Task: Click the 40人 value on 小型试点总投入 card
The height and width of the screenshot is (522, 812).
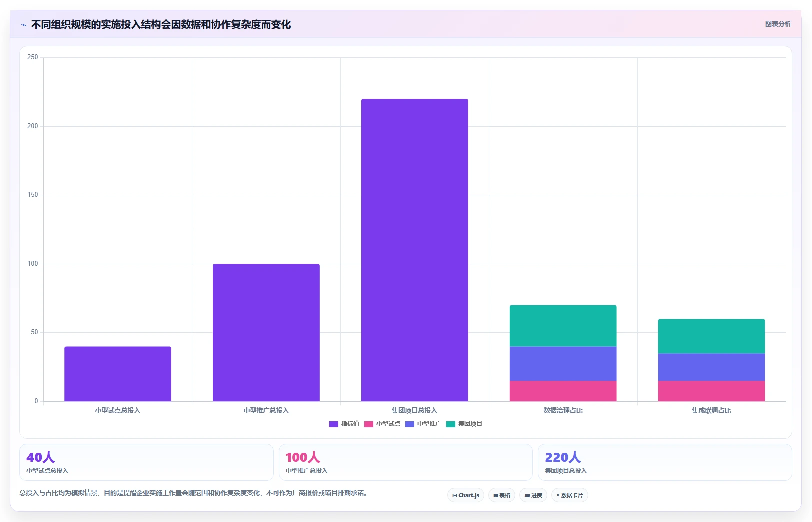Action: 41,457
